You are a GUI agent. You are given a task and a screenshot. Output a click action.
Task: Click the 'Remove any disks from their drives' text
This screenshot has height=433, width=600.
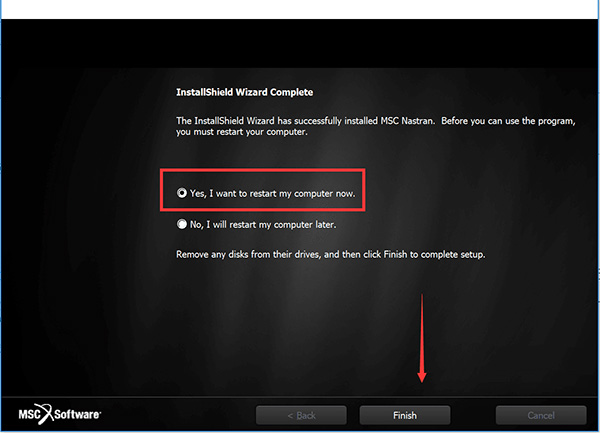tap(330, 254)
